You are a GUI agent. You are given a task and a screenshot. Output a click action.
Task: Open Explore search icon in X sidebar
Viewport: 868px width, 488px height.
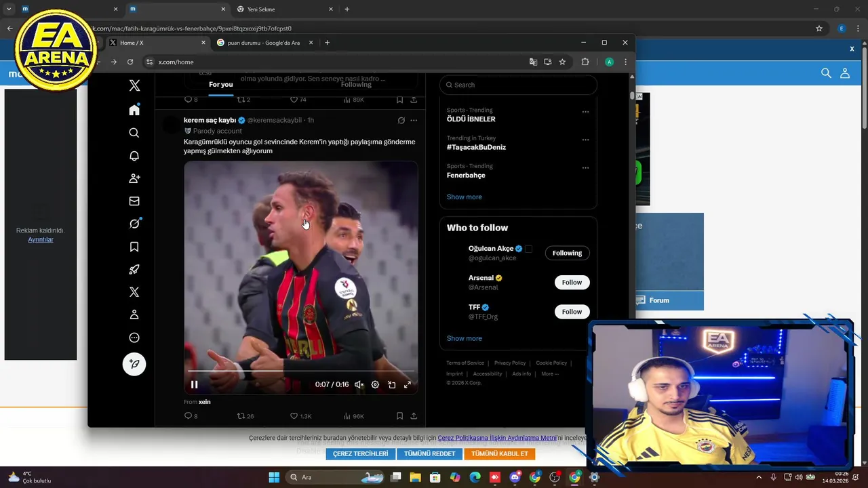[134, 133]
